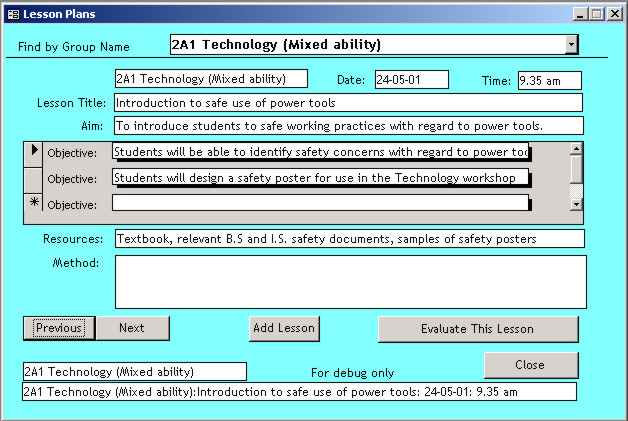This screenshot has height=421, width=628.
Task: Click the 'Resources:' label
Action: [x=73, y=239]
